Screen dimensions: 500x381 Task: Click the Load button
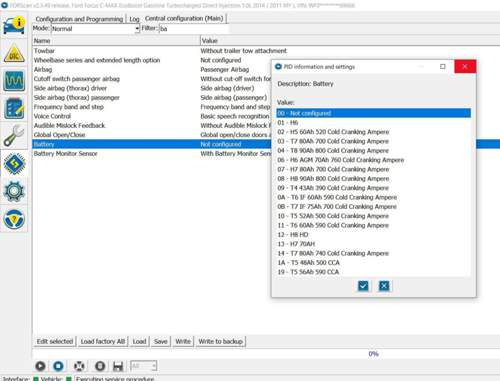[x=139, y=341]
